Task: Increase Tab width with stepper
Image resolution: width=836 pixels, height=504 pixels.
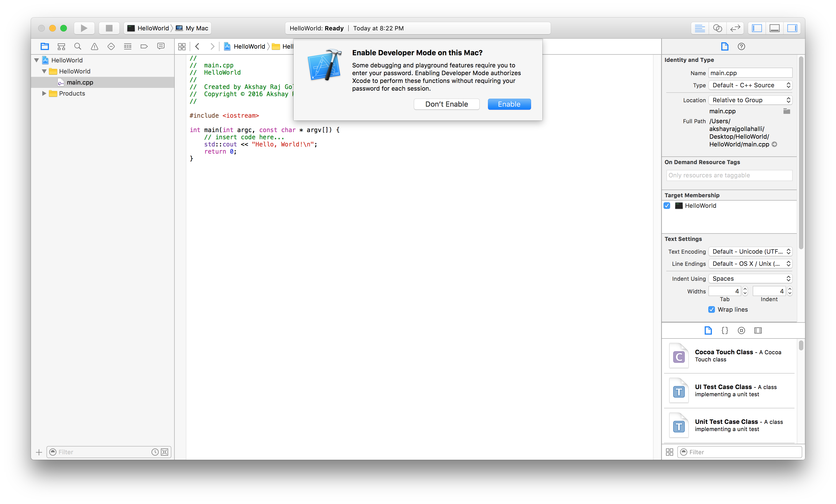Action: click(x=745, y=289)
